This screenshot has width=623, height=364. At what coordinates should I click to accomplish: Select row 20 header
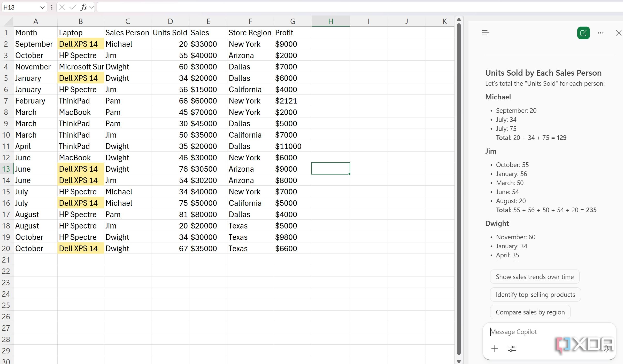click(x=6, y=249)
